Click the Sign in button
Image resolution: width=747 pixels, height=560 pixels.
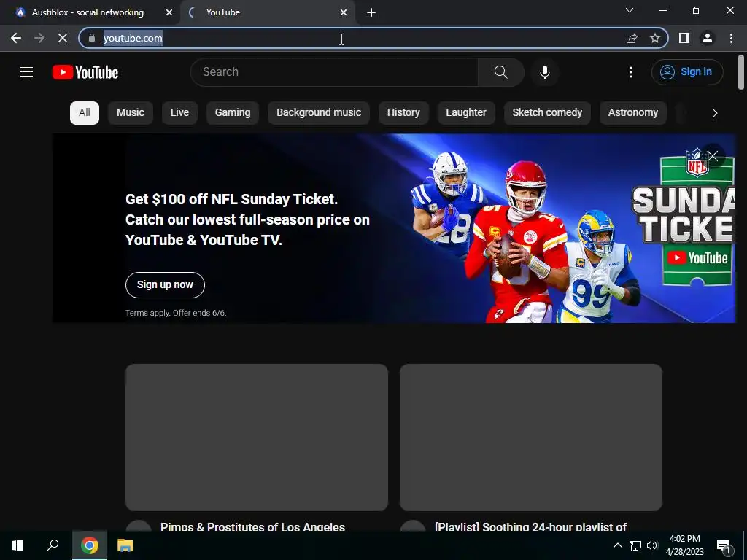[687, 72]
